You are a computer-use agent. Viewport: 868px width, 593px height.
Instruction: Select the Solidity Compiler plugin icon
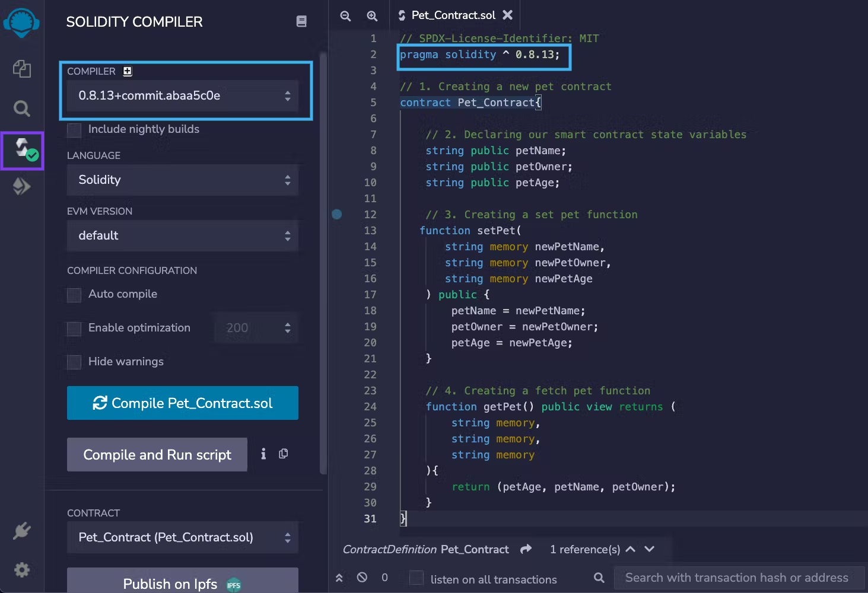coord(23,149)
